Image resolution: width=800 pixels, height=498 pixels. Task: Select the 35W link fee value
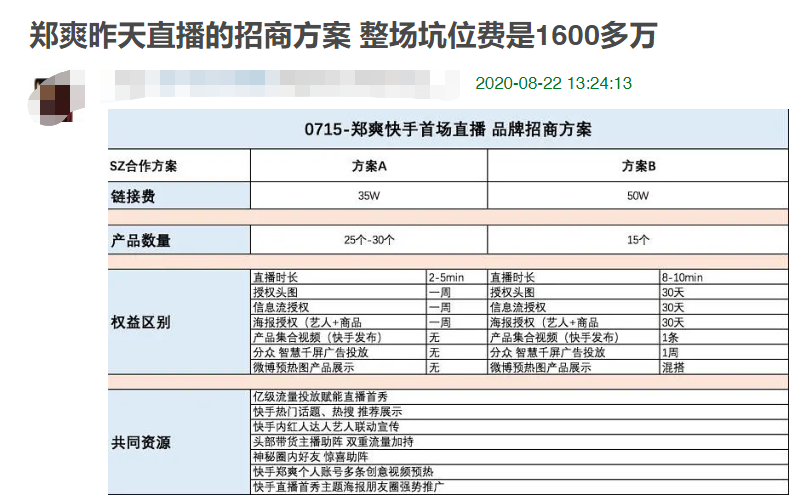[x=369, y=196]
